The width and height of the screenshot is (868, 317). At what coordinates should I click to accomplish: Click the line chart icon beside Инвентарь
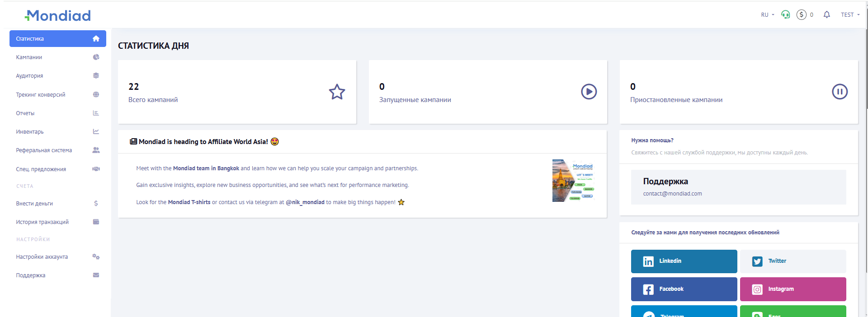pos(96,132)
